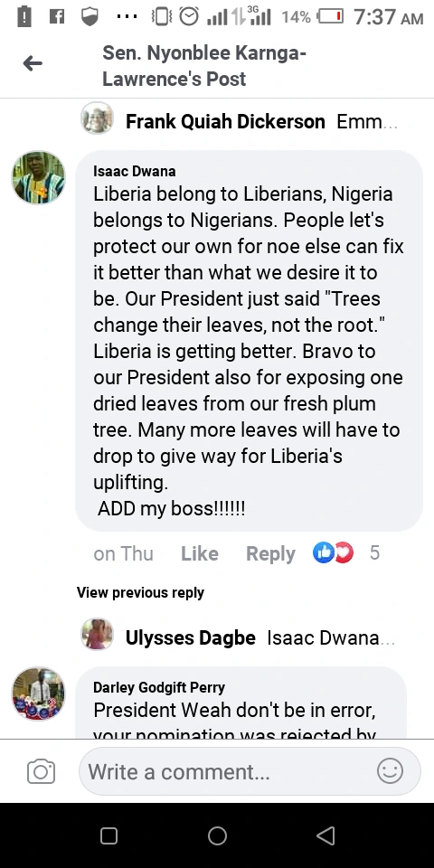Viewport: 434px width, 868px height.
Task: Open emoji picker smiley icon
Action: point(390,770)
